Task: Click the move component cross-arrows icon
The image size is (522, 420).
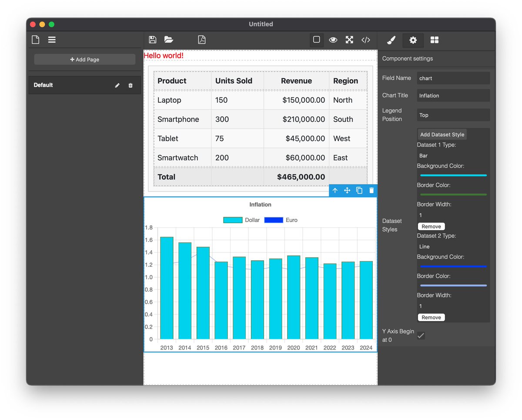Action: coord(347,191)
